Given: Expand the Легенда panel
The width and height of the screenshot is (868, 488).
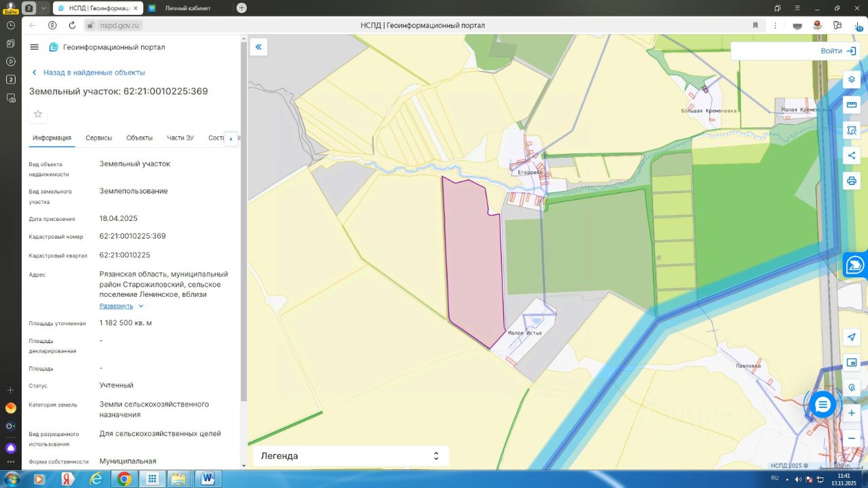Looking at the screenshot, I should coord(351,456).
